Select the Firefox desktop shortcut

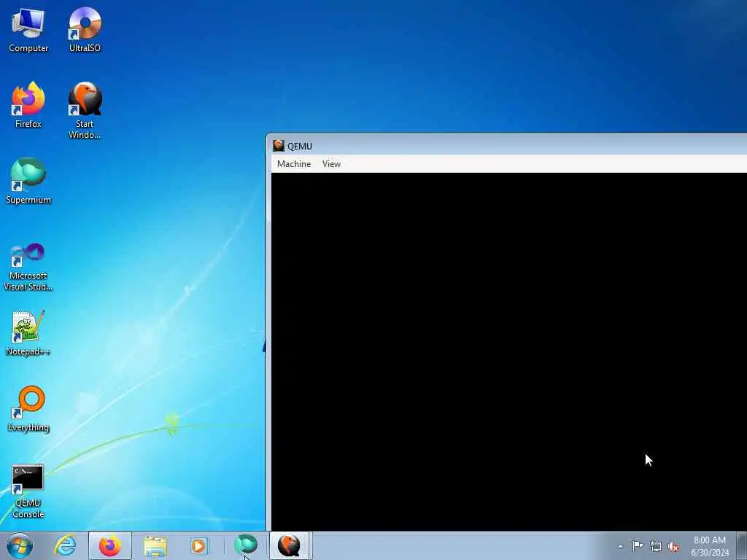pyautogui.click(x=28, y=105)
